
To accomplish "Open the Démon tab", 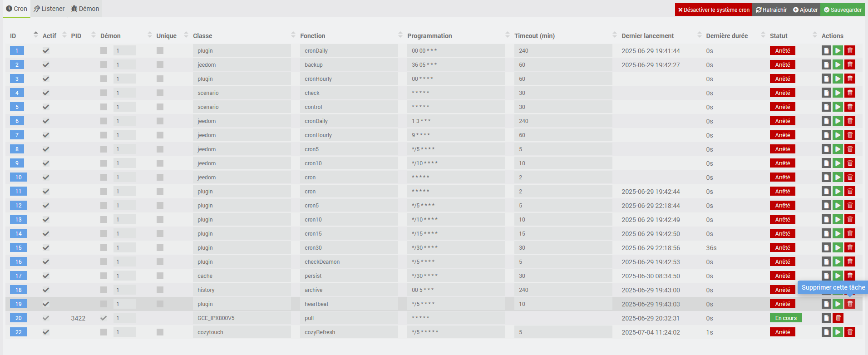I will 85,9.
